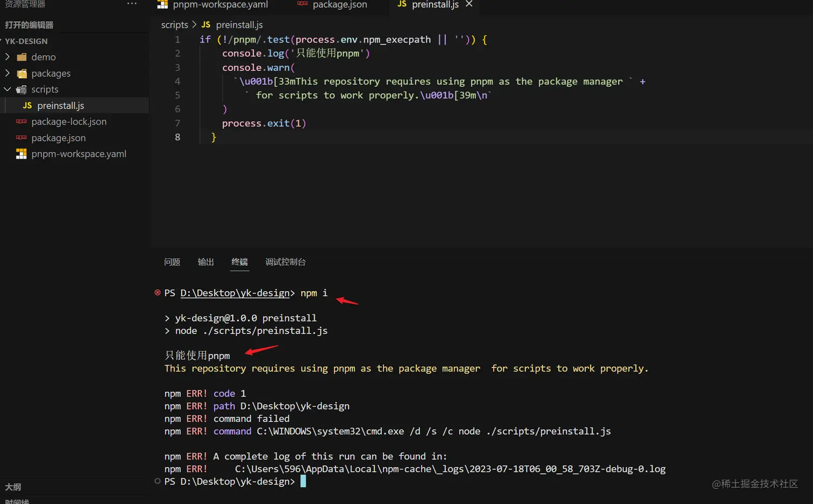The width and height of the screenshot is (813, 504).
Task: Click line number 1 in the editor gutter
Action: tap(177, 39)
